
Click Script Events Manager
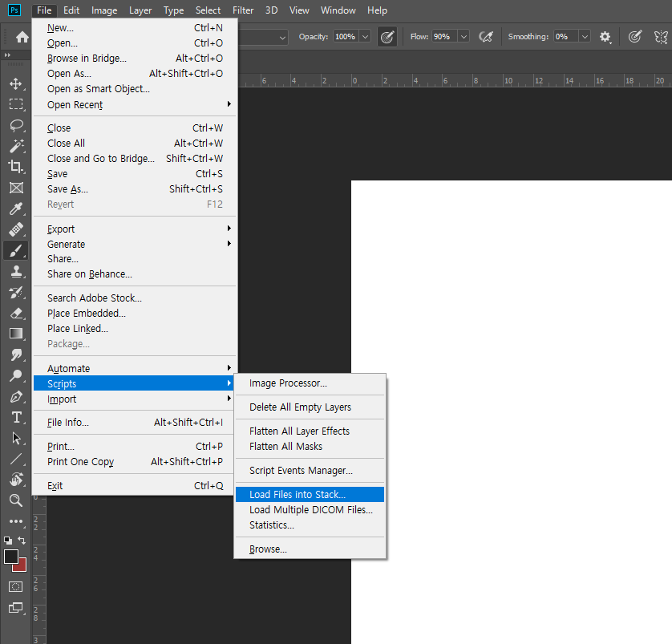point(310,471)
